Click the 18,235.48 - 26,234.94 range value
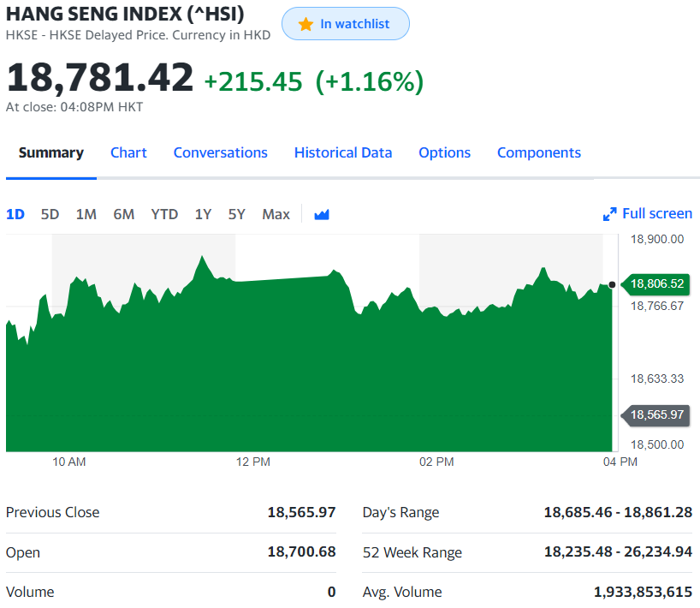 coord(618,551)
